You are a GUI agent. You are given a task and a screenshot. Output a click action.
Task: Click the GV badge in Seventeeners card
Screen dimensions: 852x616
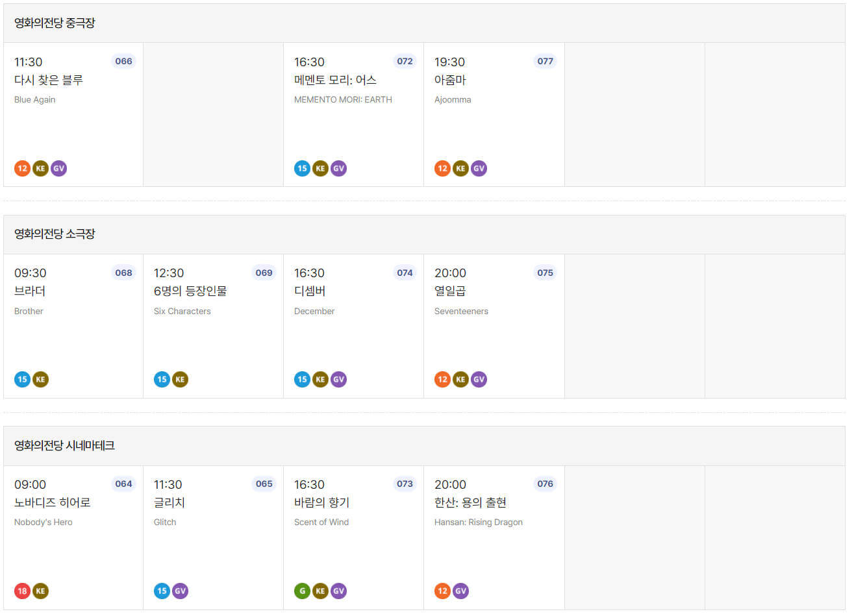click(479, 379)
